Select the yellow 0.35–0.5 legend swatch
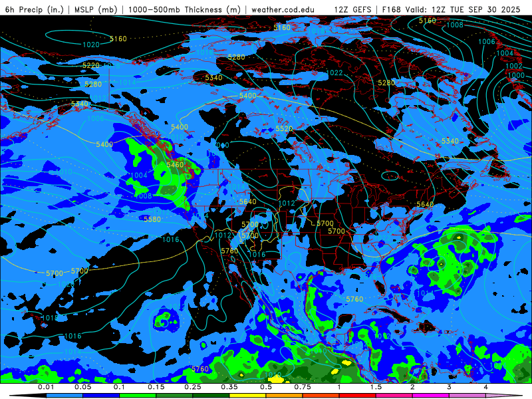Screen dimensions: 532x399 [247, 396]
